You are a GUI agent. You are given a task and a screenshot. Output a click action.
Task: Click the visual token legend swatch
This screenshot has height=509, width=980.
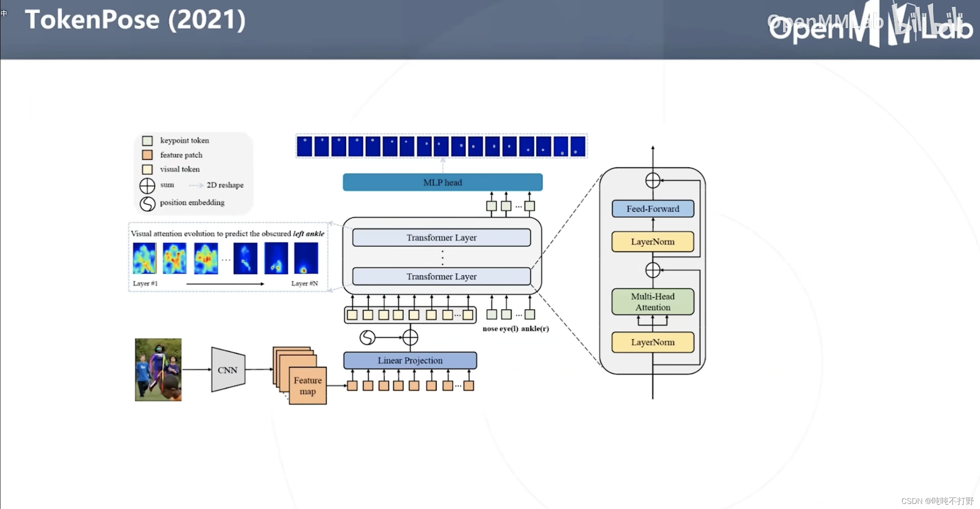(x=147, y=170)
